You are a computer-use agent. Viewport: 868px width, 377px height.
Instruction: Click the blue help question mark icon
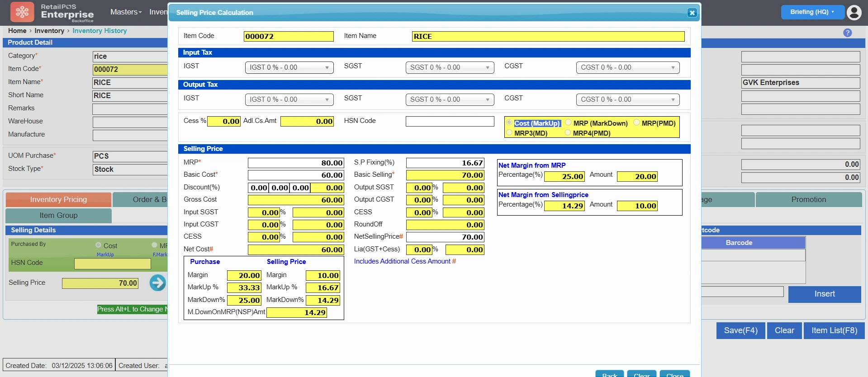coord(848,33)
